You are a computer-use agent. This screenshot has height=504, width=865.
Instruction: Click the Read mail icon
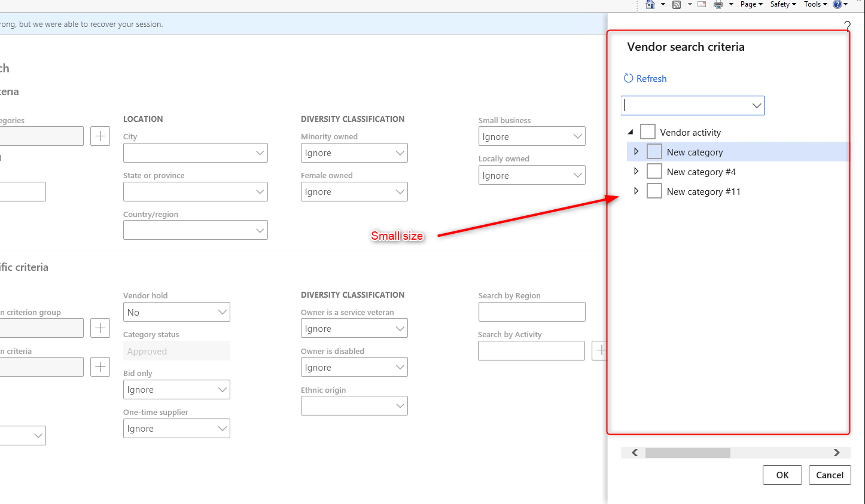point(701,4)
